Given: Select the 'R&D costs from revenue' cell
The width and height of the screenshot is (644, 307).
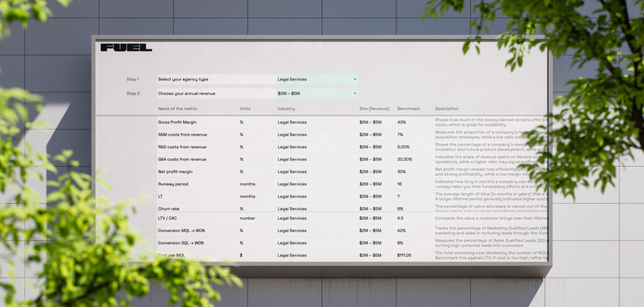Looking at the screenshot, I should pos(182,147).
